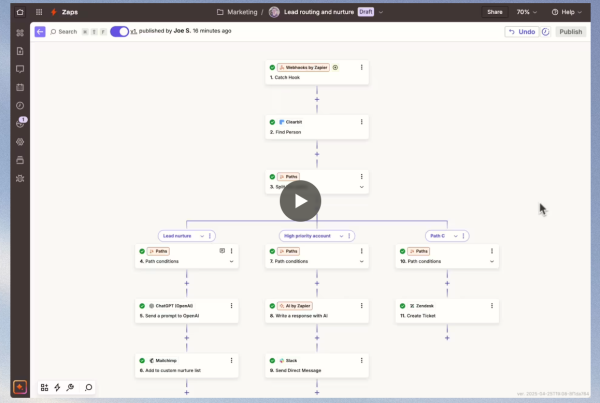Click the Webhooks by Zapier app label
The image size is (600, 403).
(303, 67)
